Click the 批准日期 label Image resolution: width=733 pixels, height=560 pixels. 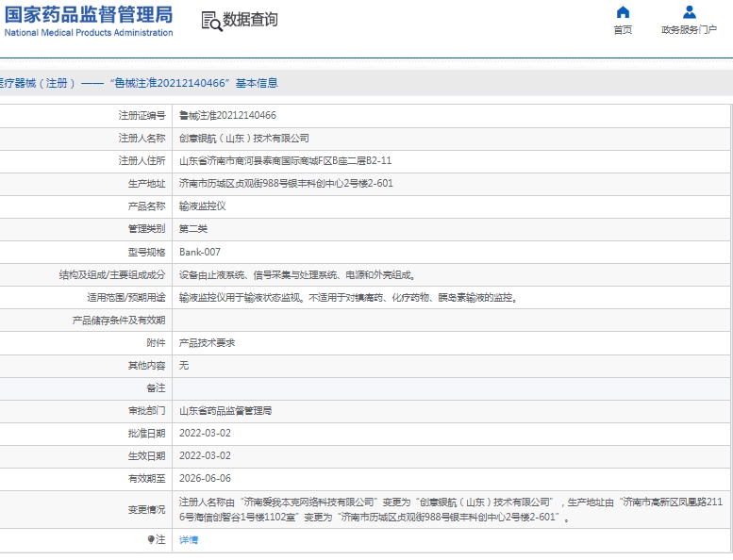pos(146,434)
